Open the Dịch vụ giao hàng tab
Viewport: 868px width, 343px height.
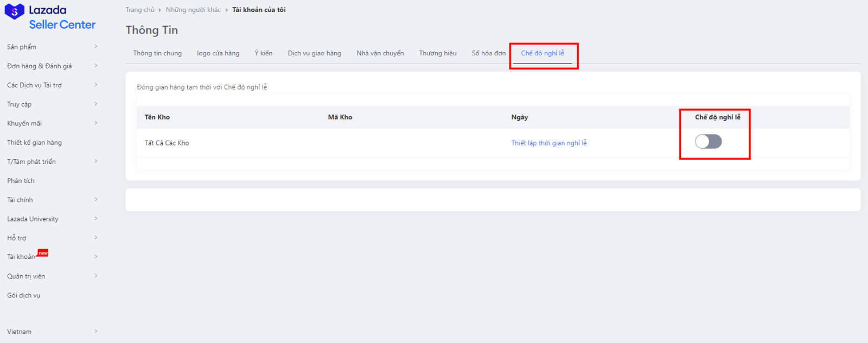(x=314, y=53)
